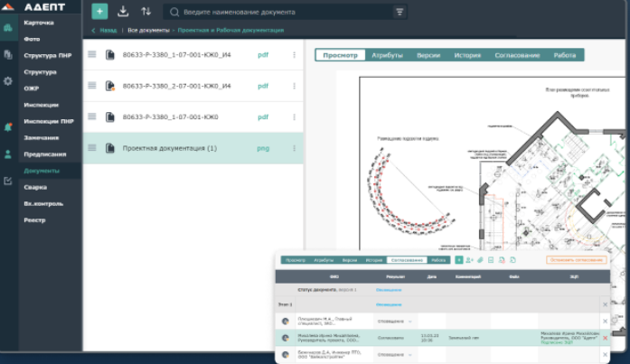The height and width of the screenshot is (364, 630).
Task: Open the settings gear in narrow sidebar
Action: (8, 81)
